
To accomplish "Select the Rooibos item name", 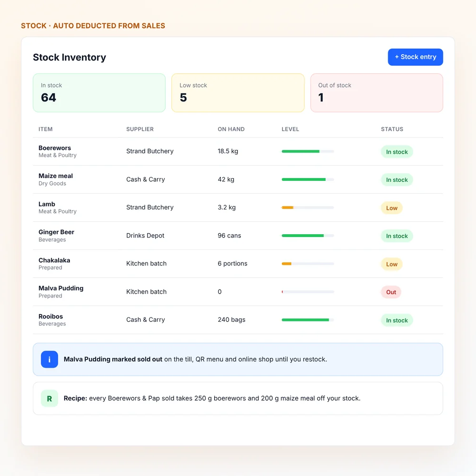I will 51,317.
